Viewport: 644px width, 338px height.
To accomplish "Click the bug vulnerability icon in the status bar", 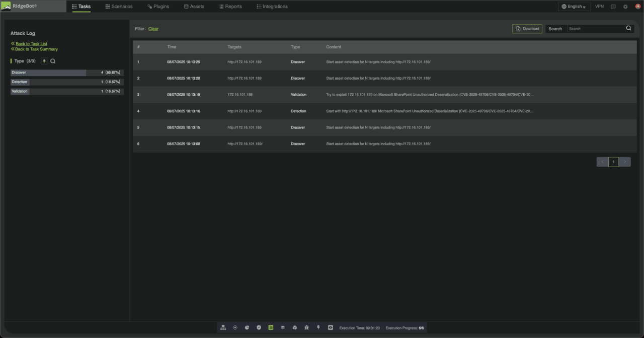I will [x=306, y=327].
